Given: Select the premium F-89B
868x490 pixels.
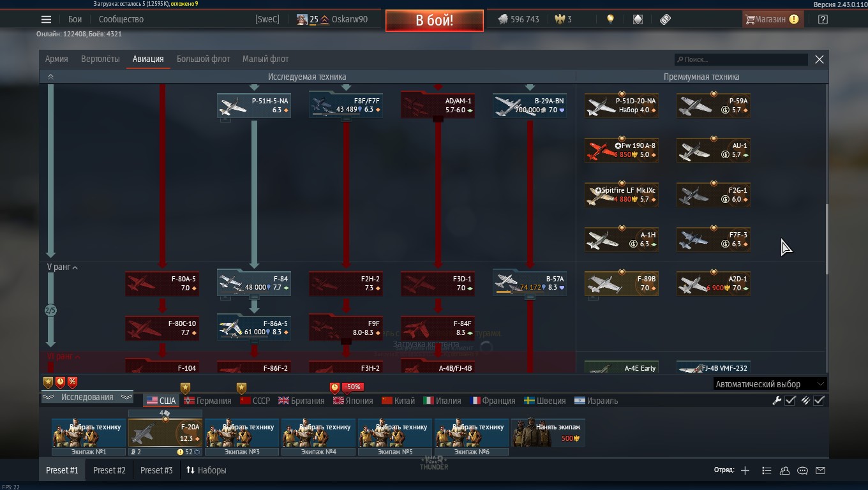Looking at the screenshot, I should pos(622,284).
